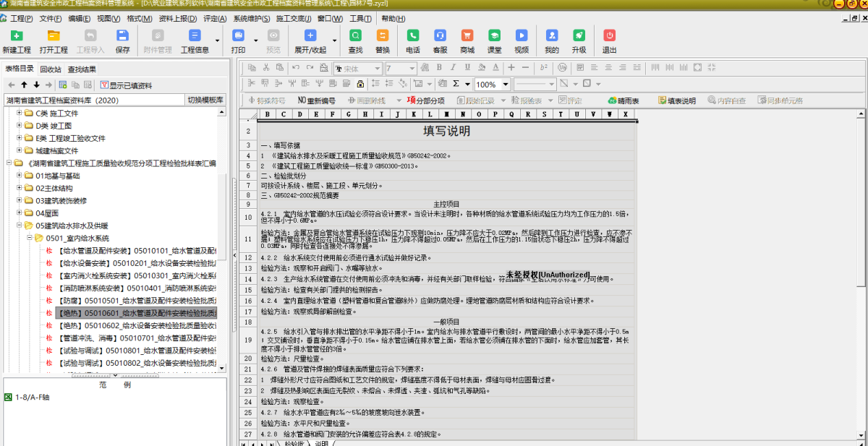Expand the C类 施工文件 folder

[x=19, y=113]
